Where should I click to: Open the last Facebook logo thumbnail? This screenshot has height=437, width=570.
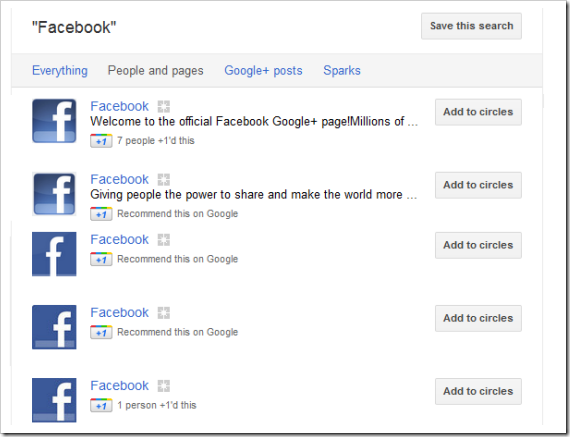click(x=54, y=400)
